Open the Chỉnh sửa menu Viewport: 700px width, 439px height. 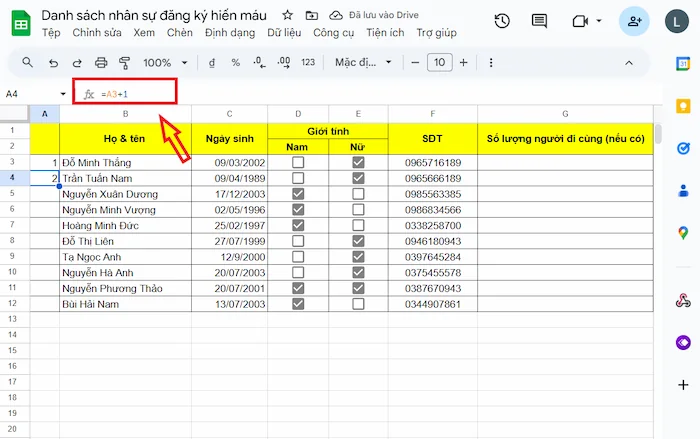tap(97, 33)
